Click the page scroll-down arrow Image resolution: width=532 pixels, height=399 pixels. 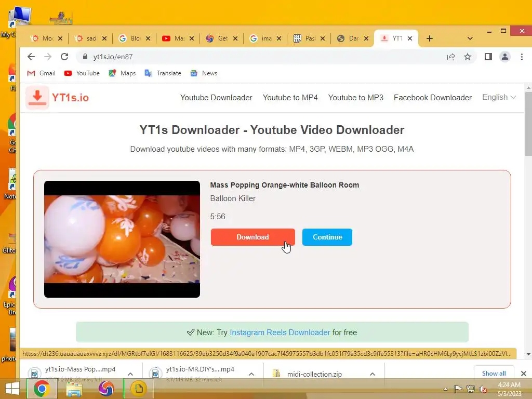point(528,354)
